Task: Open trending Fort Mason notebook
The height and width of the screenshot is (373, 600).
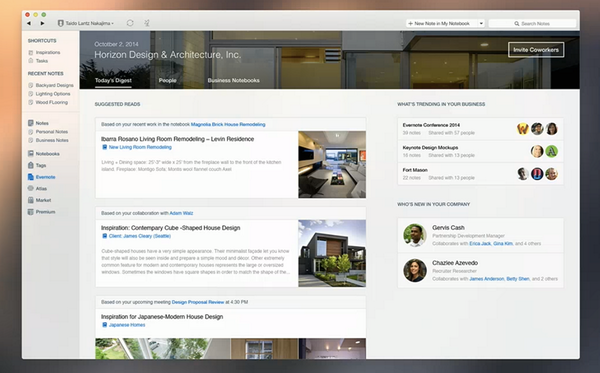Action: point(415,170)
